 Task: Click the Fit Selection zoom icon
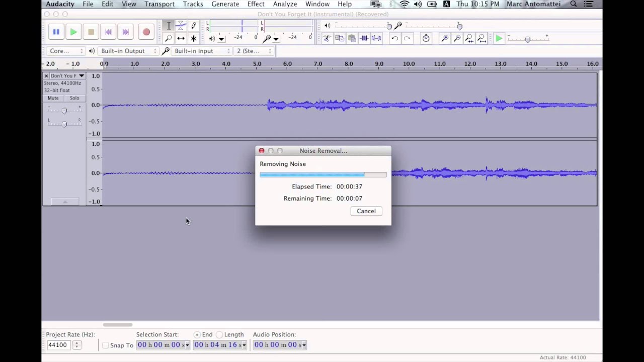tap(469, 38)
